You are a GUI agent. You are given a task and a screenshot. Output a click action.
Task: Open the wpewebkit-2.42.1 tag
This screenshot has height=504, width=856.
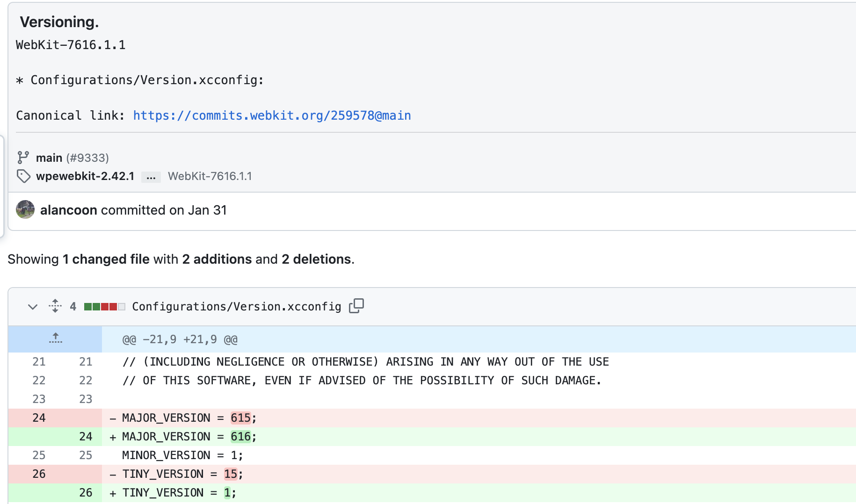point(85,176)
